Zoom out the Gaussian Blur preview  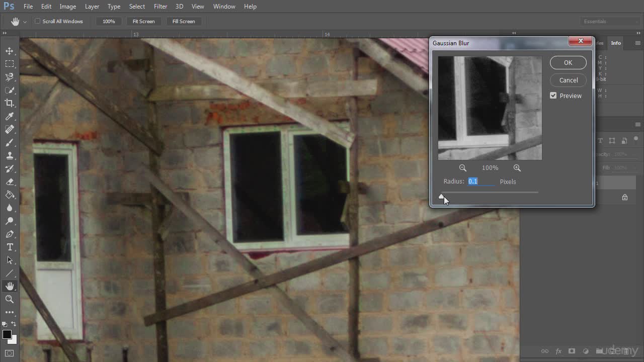tap(463, 168)
